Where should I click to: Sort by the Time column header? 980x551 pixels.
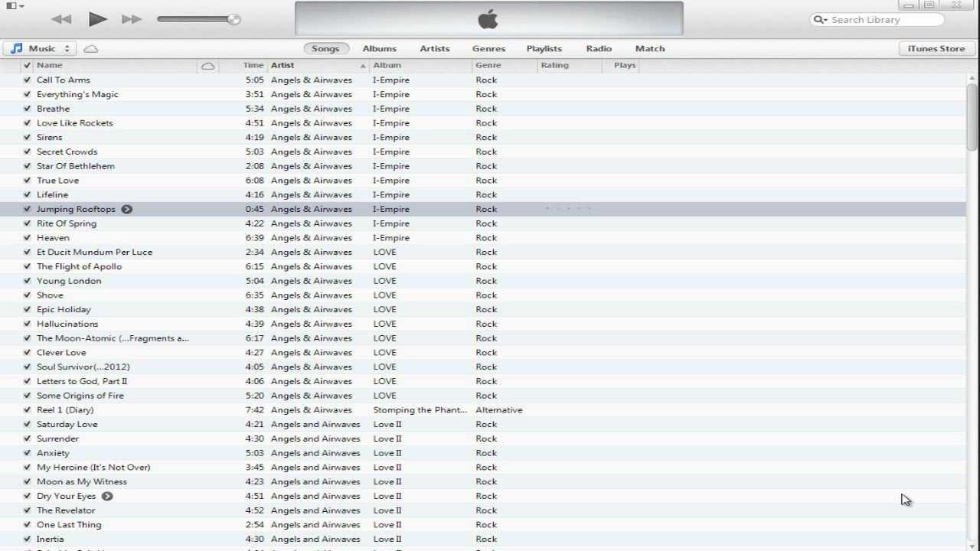click(x=253, y=65)
